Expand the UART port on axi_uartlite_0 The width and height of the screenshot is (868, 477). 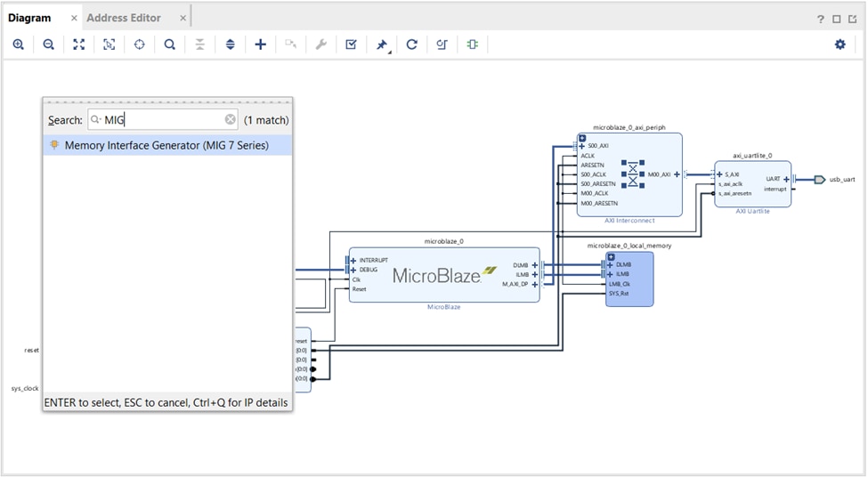click(786, 179)
